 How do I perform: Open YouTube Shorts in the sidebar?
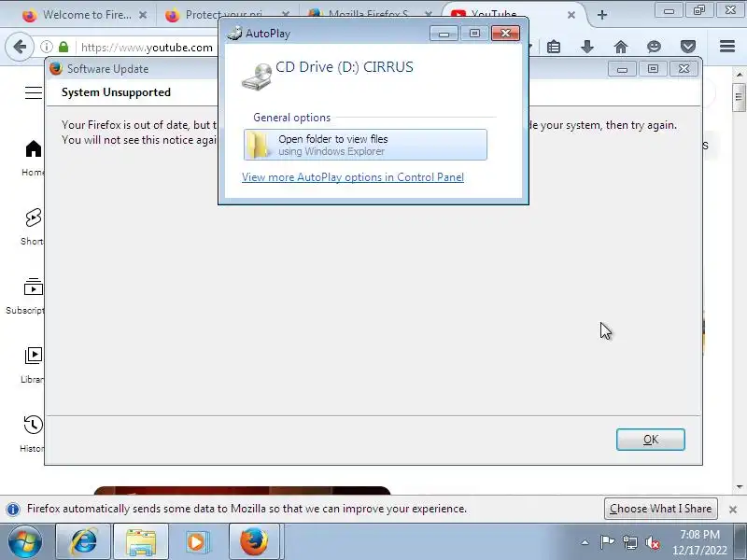click(33, 227)
